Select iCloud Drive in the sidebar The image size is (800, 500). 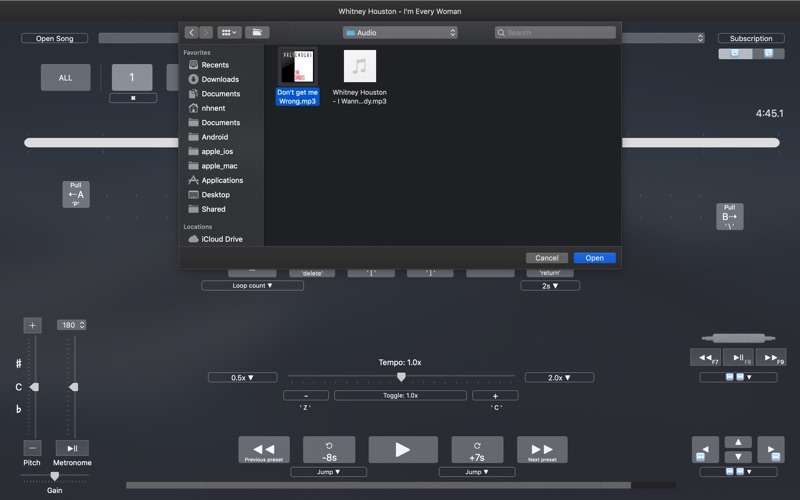[221, 239]
